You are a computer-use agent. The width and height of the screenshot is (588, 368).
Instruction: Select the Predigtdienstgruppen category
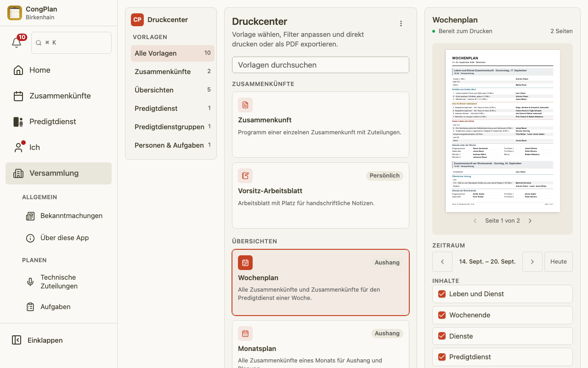click(x=173, y=127)
